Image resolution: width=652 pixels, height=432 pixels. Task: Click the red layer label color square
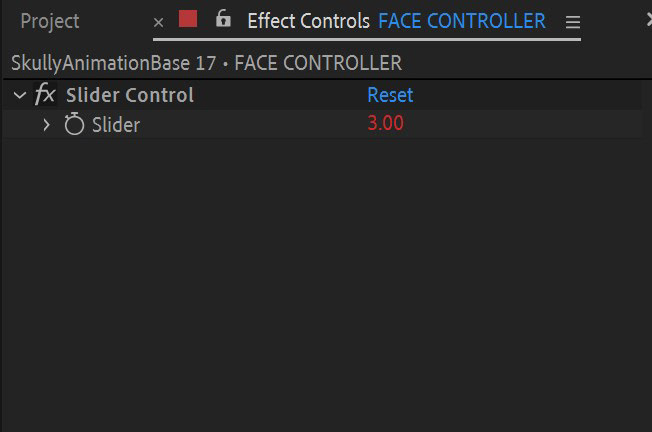[188, 19]
